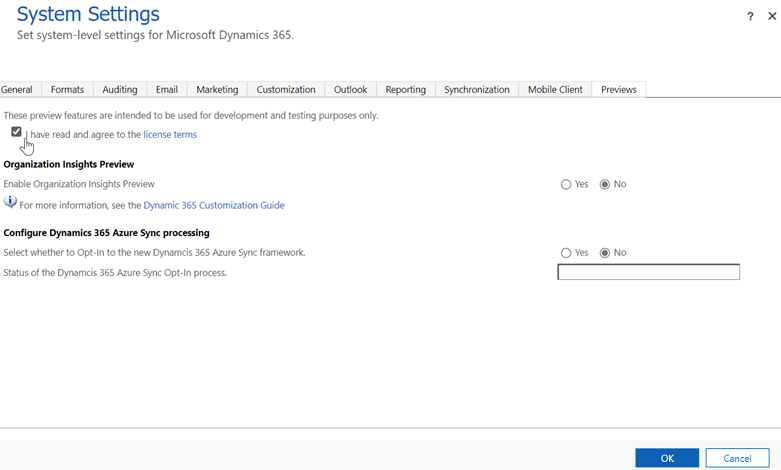This screenshot has height=470, width=781.
Task: Select No for Organization Insights Preview
Action: coord(605,185)
